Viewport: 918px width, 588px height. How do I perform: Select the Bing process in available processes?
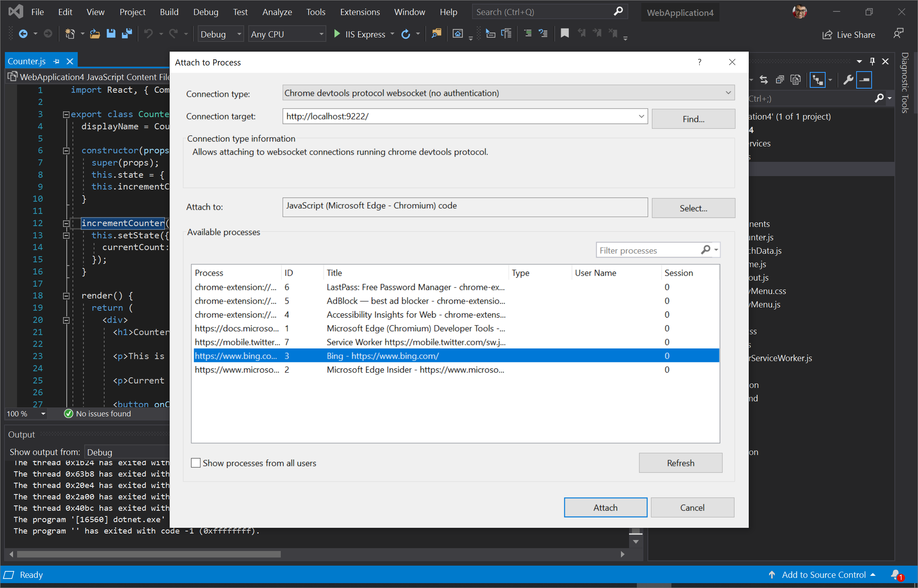tap(455, 356)
